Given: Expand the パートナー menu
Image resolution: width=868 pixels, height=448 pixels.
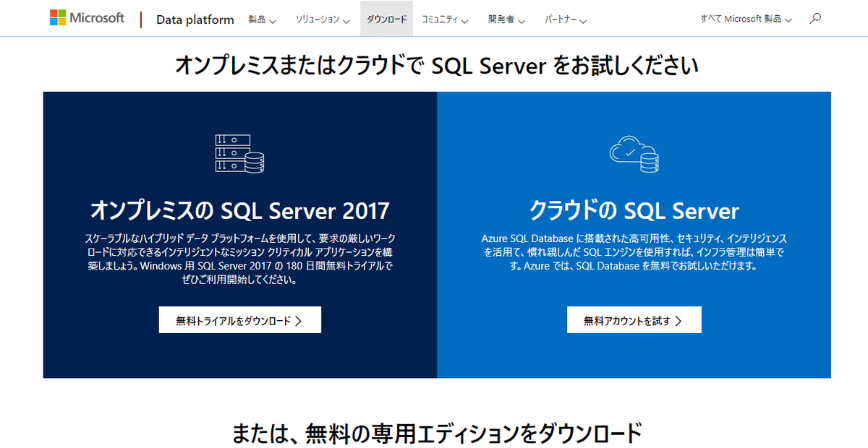Looking at the screenshot, I should coord(566,20).
